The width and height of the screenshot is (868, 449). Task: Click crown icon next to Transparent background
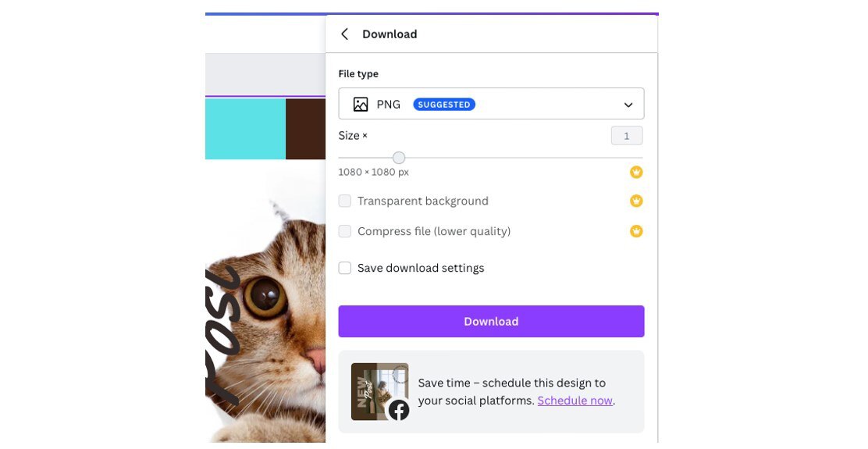636,201
